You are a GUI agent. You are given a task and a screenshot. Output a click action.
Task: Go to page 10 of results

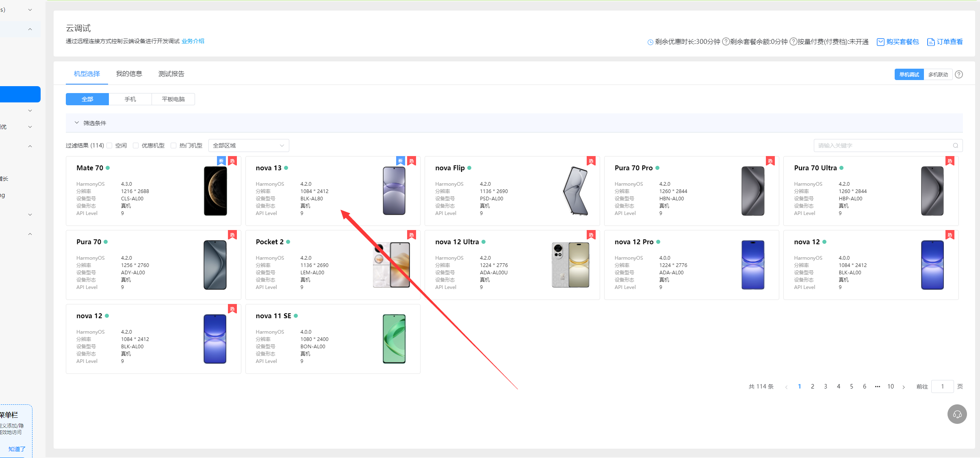point(891,386)
